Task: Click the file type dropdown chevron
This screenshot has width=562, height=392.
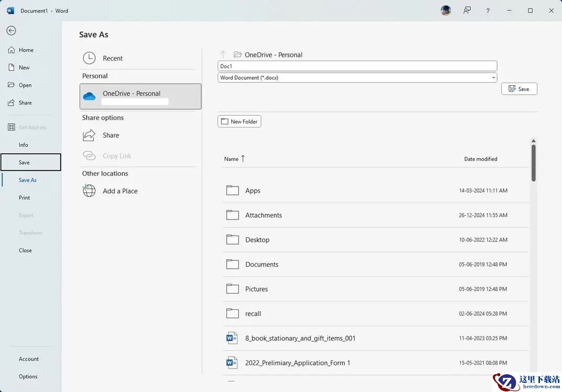Action: pos(493,78)
